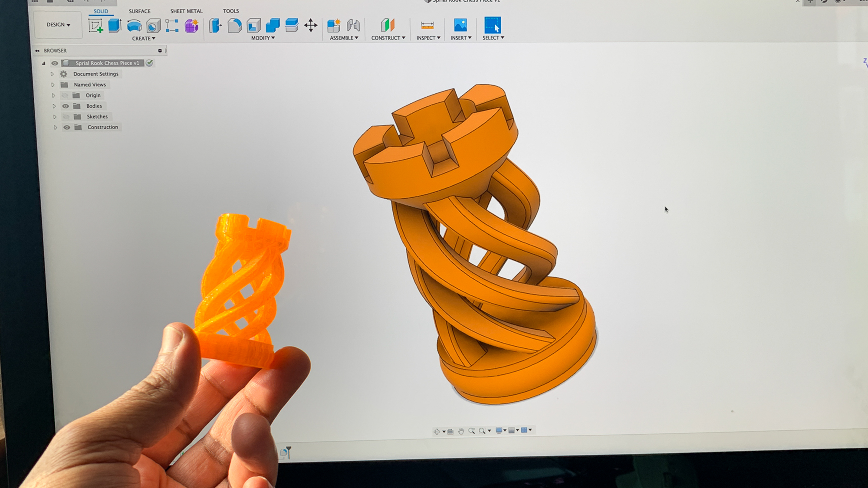Viewport: 868px width, 488px height.
Task: Select the Fillet tool icon
Action: click(234, 26)
